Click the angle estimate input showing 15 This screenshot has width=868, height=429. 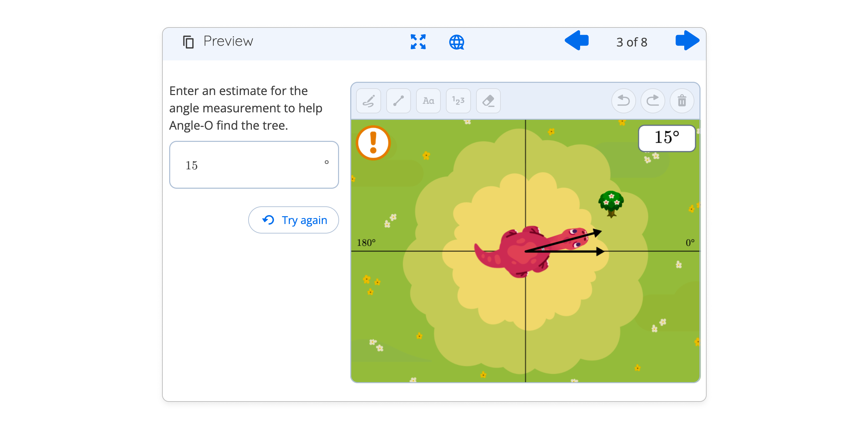pos(254,165)
